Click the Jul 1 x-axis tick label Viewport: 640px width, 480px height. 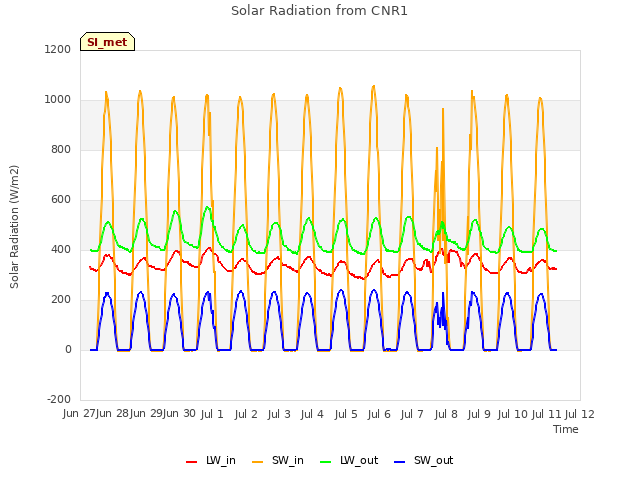pos(212,414)
